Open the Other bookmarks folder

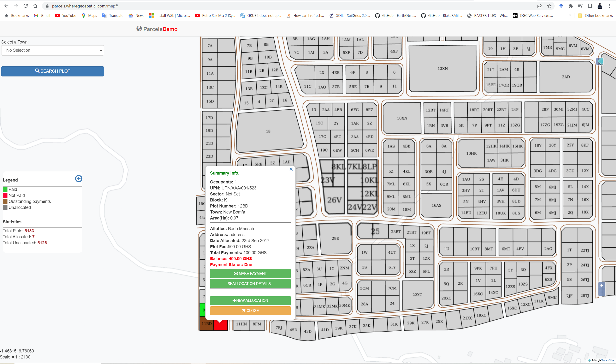(595, 15)
